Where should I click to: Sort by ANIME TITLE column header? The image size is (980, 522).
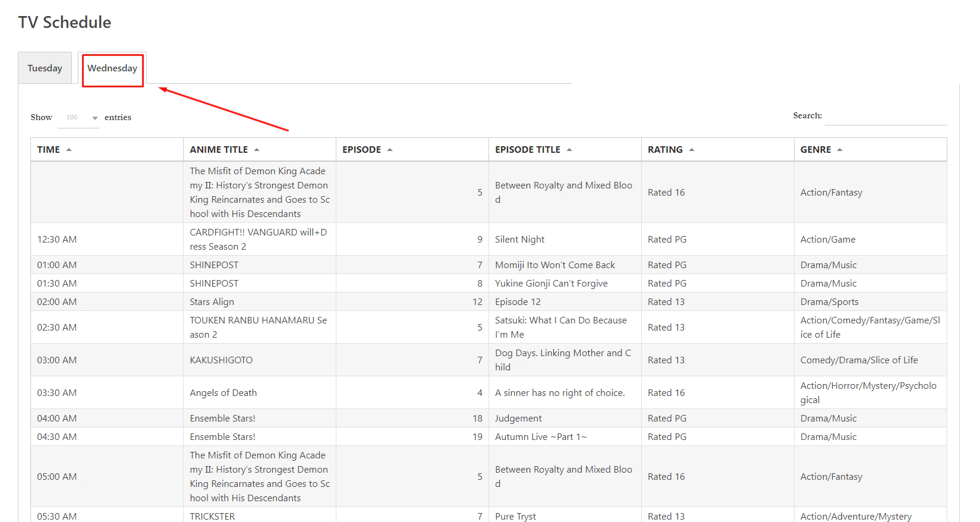260,150
